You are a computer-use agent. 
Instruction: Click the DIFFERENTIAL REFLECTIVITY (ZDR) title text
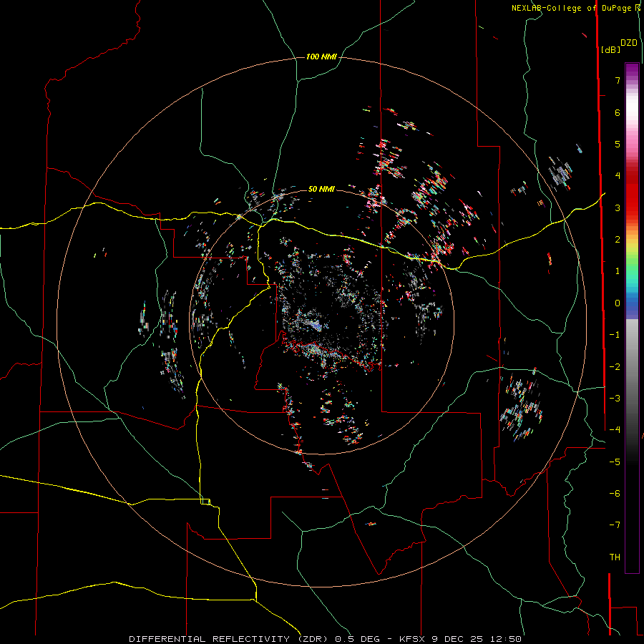coord(230,639)
